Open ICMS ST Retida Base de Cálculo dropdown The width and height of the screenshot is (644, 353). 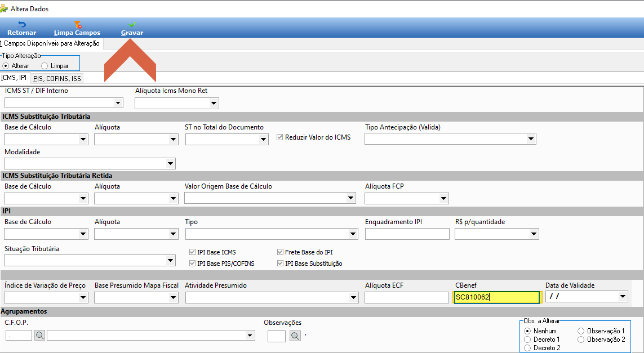point(83,199)
